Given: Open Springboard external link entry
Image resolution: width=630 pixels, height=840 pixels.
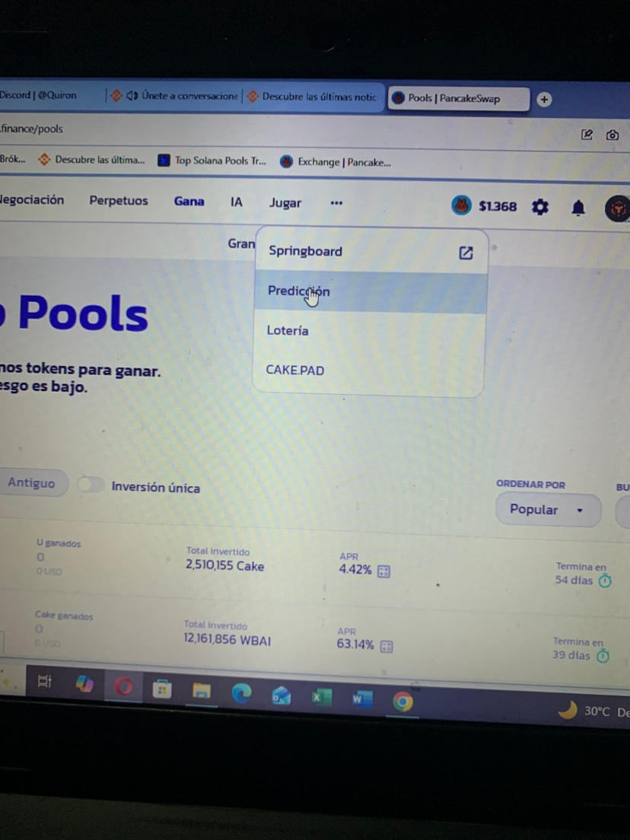Looking at the screenshot, I should click(371, 252).
